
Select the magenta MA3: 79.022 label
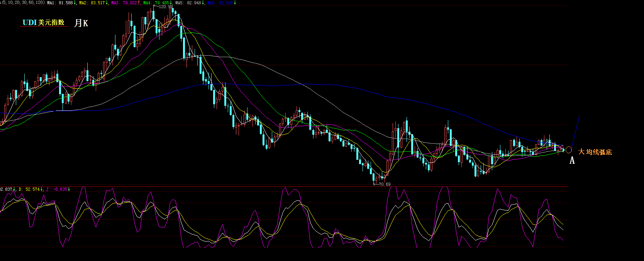124,3
